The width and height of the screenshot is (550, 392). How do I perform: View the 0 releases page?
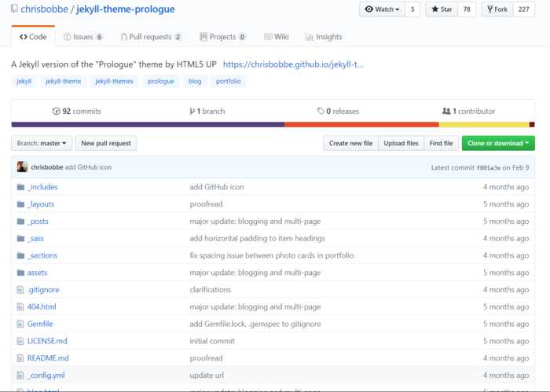pos(338,111)
